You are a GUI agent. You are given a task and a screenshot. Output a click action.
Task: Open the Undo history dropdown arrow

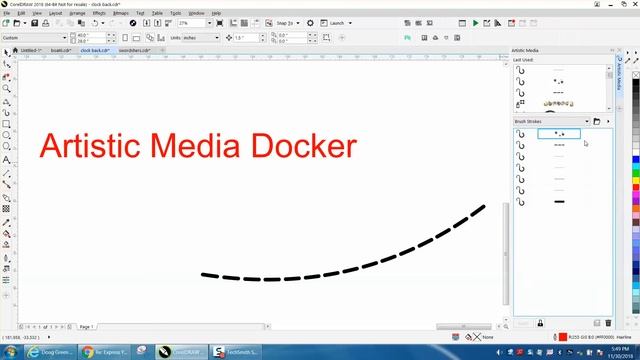pos(103,23)
